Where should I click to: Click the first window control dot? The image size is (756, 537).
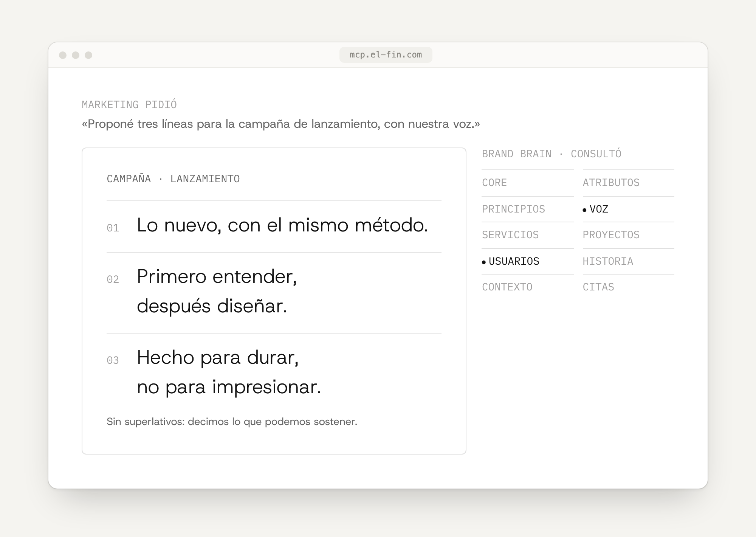63,55
